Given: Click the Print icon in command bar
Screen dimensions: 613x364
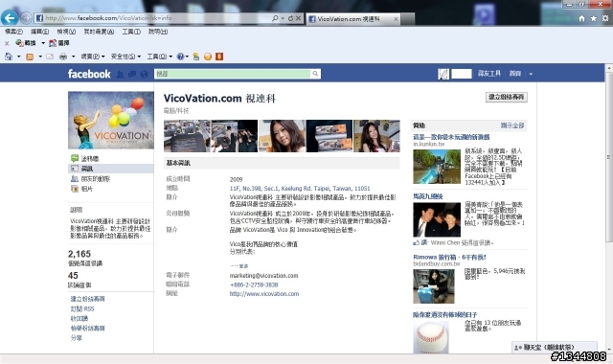Looking at the screenshot, I should (x=63, y=57).
